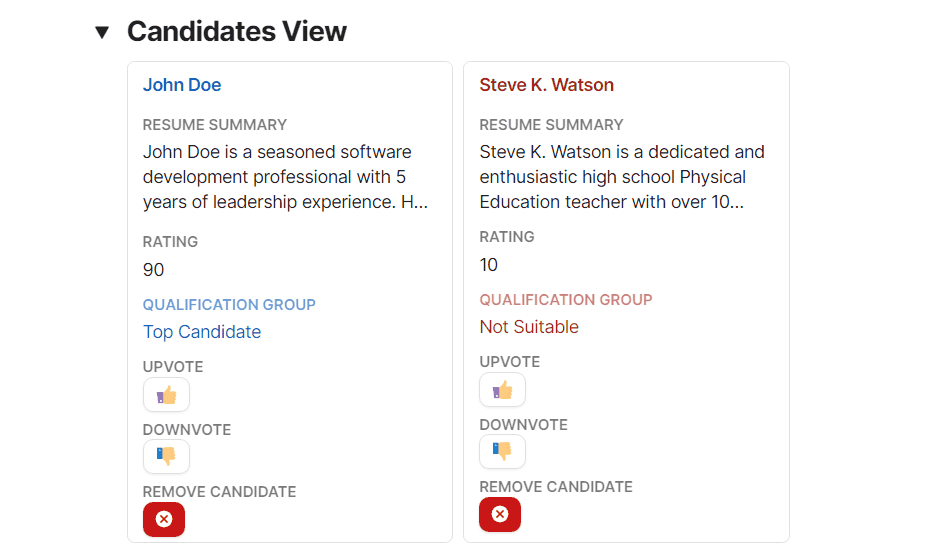Image resolution: width=942 pixels, height=548 pixels.
Task: Collapse the Candidates View section triangle
Action: [x=102, y=32]
